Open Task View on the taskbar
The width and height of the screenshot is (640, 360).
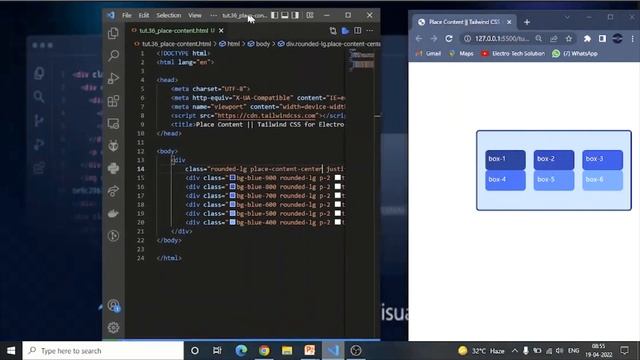(x=217, y=351)
